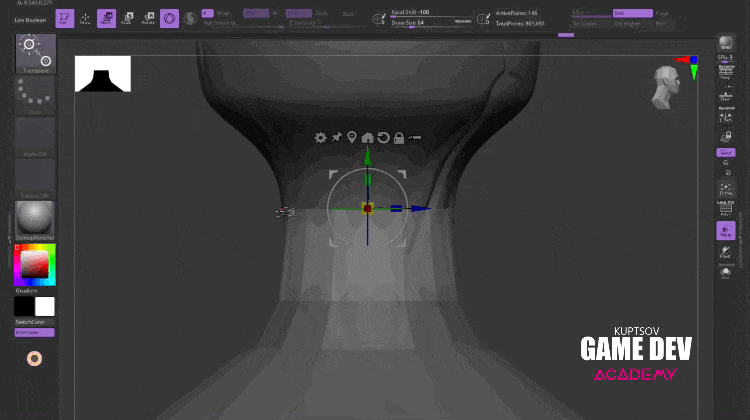This screenshot has width=750, height=420.
Task: Click TotalPoints count text
Action: point(520,23)
